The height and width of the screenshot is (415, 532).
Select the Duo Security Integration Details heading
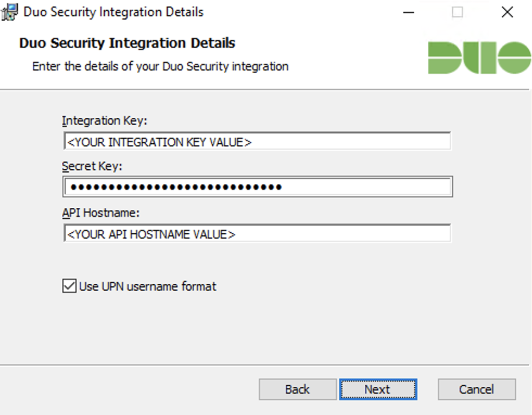(x=127, y=43)
